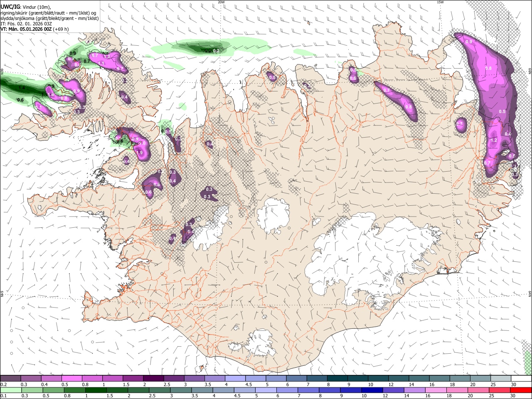Image resolution: width=532 pixels, height=399 pixels.
Task: Click the 'IT: Fös. 02. 01. 2026 03Z' line
Action: (26, 24)
